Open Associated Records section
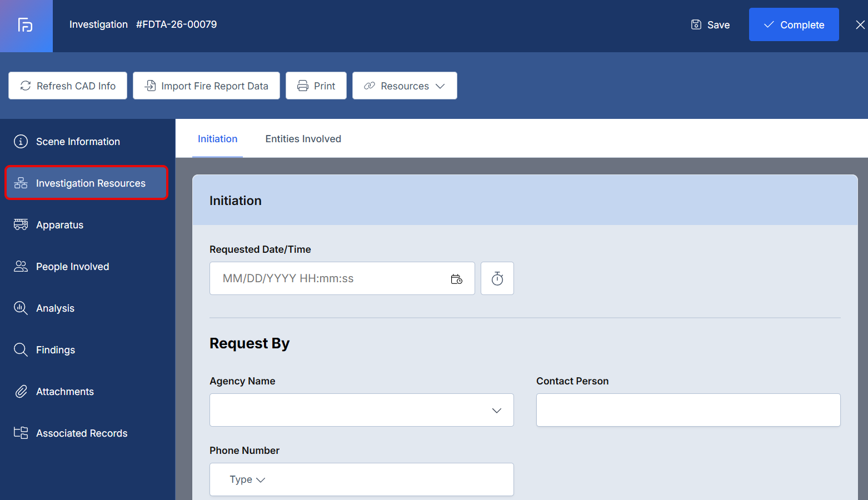Screen dimensions: 868x500 pyautogui.click(x=87, y=433)
